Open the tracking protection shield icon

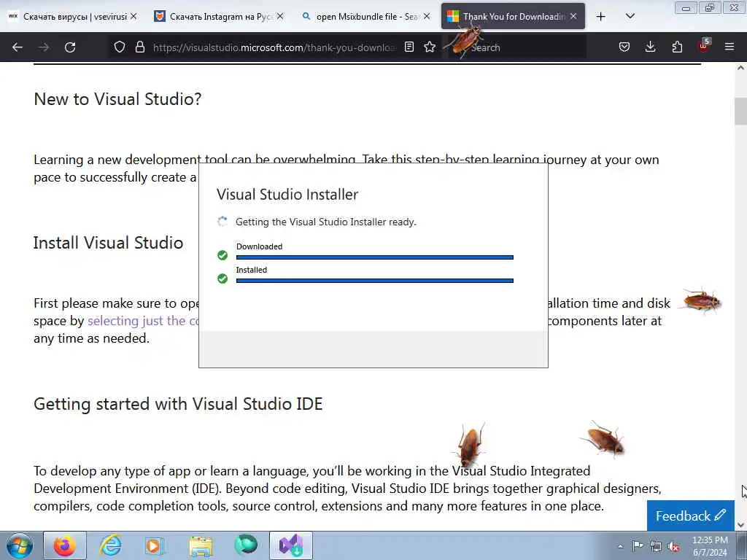point(120,47)
